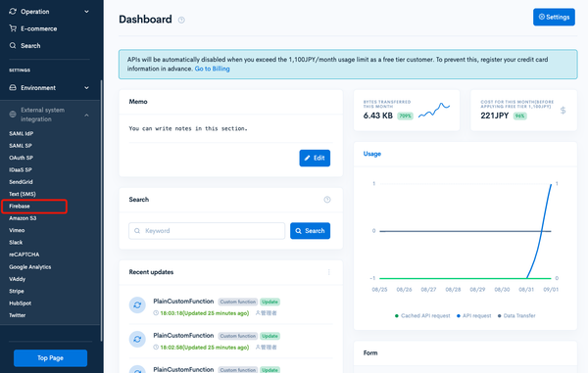Screen dimensions: 588x373
Task: Collapse External system integration chevron
Action: 86,115
